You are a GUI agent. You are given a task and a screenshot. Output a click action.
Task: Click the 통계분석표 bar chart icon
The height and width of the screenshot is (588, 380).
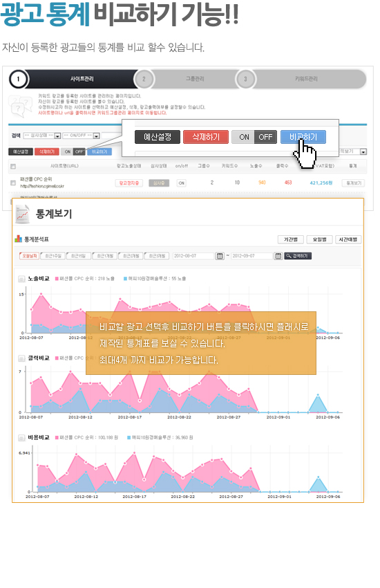[x=19, y=239]
